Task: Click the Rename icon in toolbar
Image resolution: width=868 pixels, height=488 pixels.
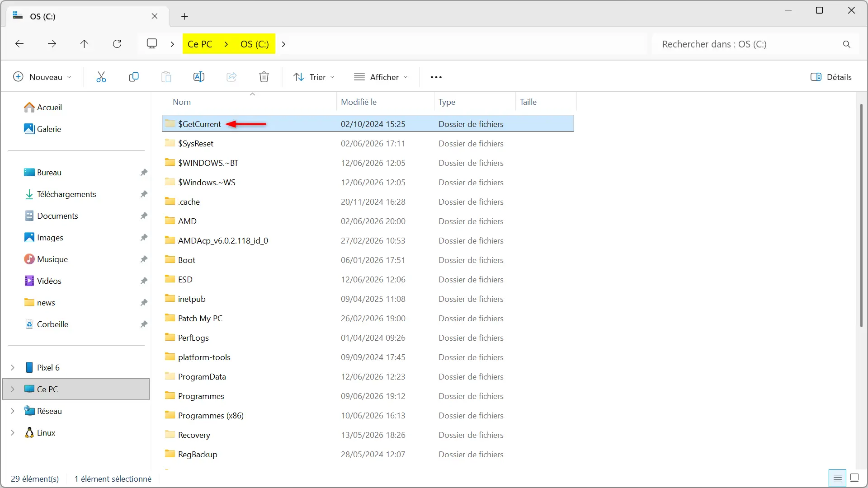Action: coord(199,77)
